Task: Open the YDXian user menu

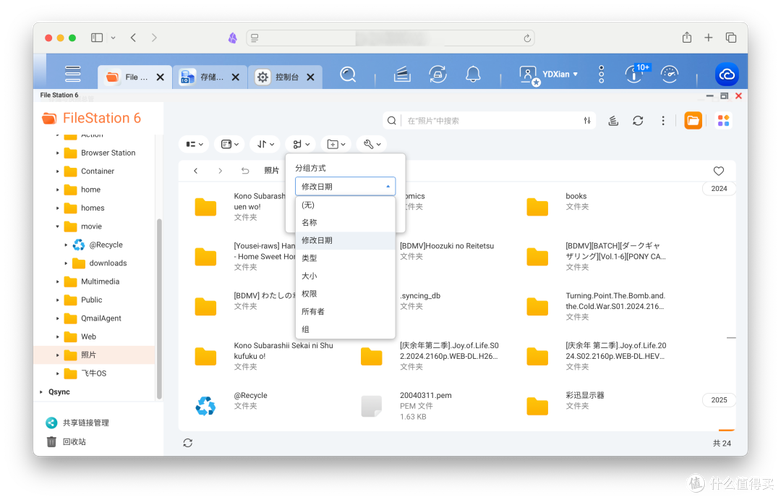Action: click(x=548, y=75)
